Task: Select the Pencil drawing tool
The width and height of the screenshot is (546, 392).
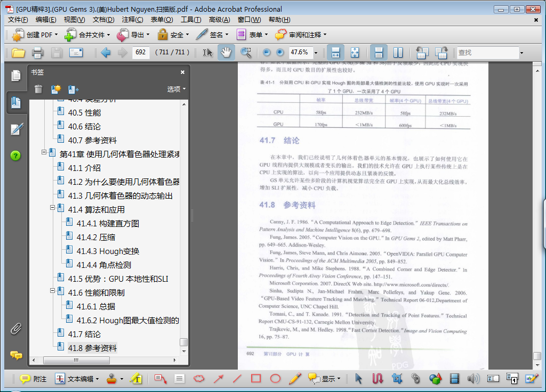Action: pyautogui.click(x=295, y=379)
